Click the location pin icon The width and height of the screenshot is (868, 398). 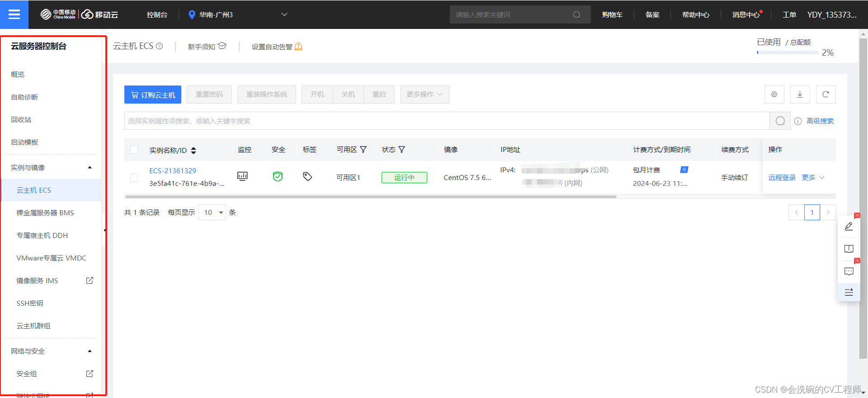pyautogui.click(x=192, y=15)
